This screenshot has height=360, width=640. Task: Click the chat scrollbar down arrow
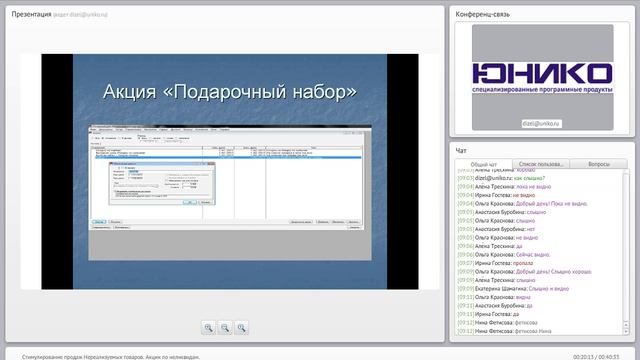coord(626,331)
